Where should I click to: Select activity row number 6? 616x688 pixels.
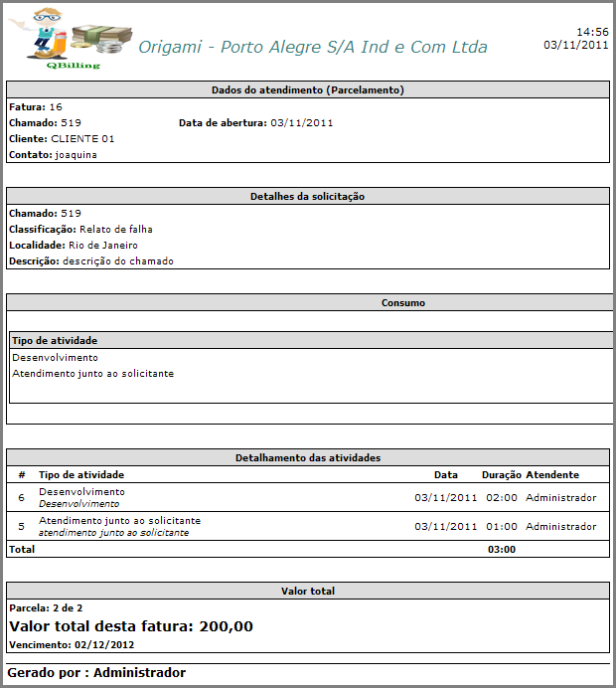point(22,497)
